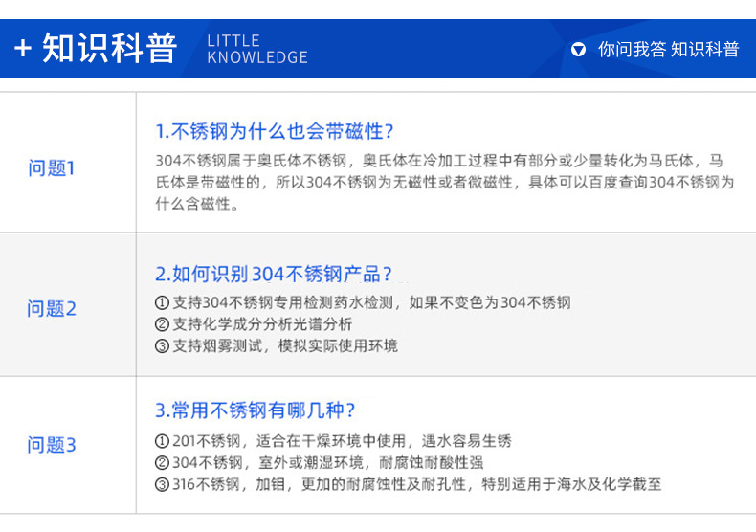Click circled number 3 before 316不锈钢
This screenshot has width=756, height=532.
coord(162,484)
